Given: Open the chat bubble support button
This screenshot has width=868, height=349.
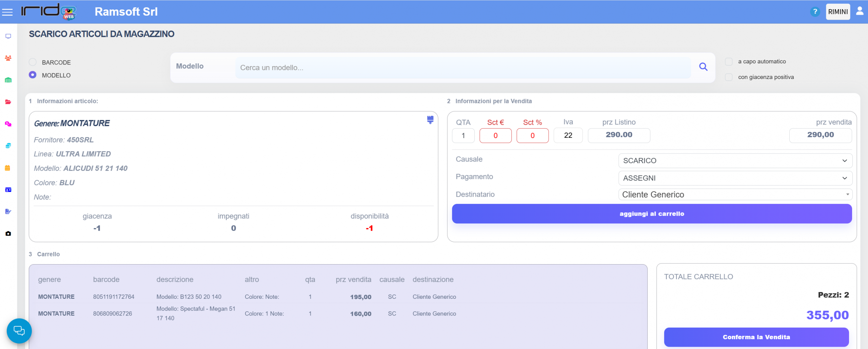Looking at the screenshot, I should [x=19, y=331].
